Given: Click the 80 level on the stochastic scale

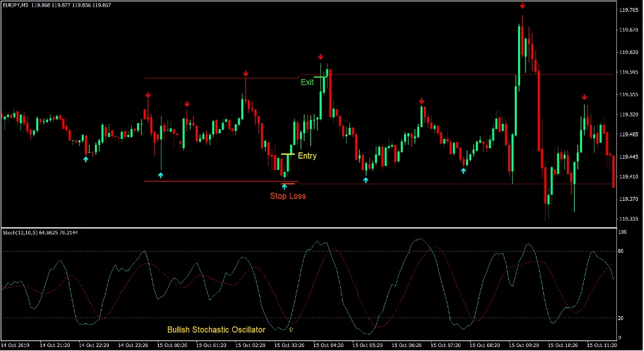Looking at the screenshot, I should (622, 251).
